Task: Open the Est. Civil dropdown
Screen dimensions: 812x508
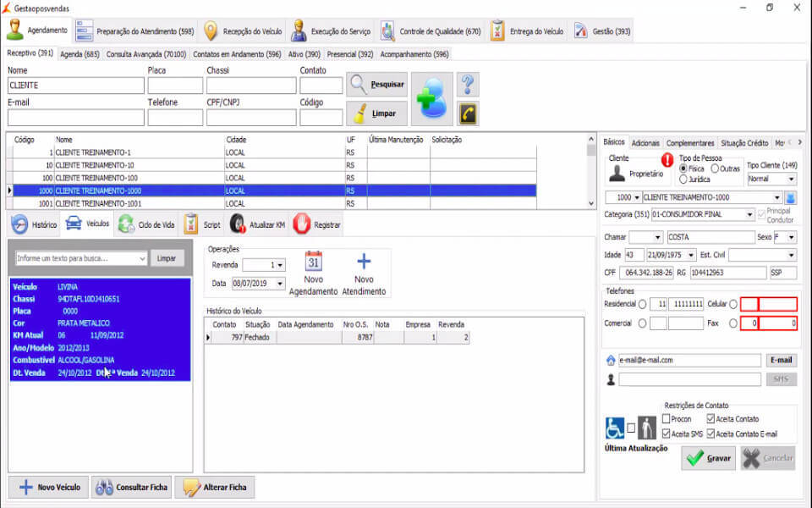Action: 792,255
